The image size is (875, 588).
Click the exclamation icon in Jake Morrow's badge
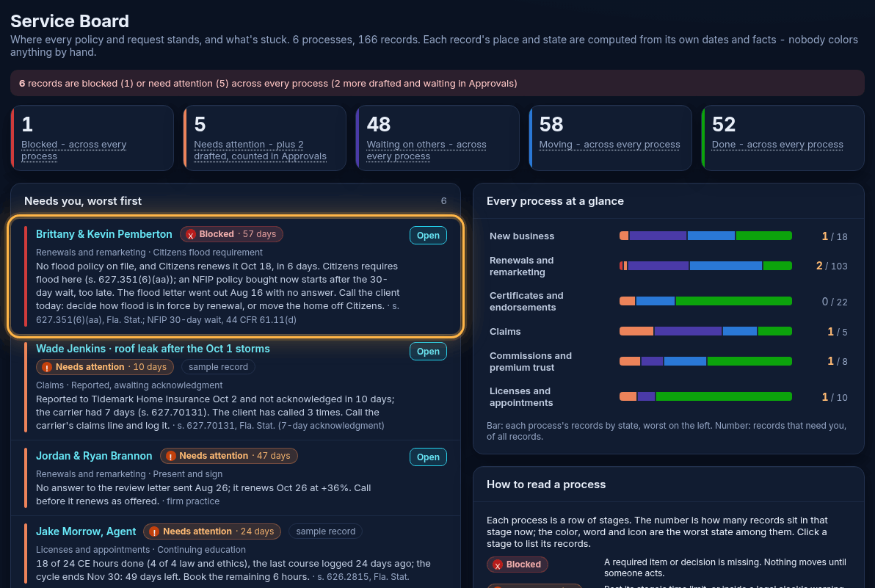[x=154, y=531]
